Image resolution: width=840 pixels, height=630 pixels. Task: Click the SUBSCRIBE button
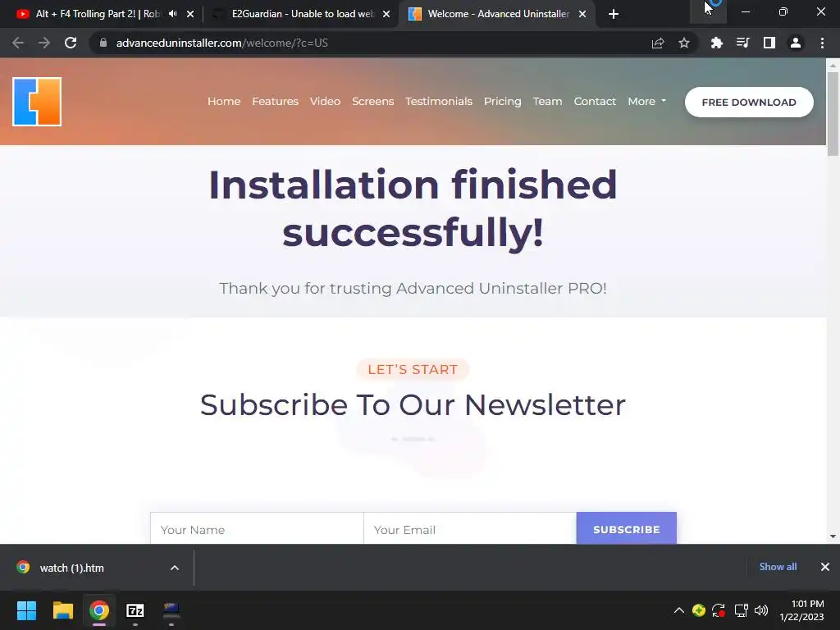point(626,529)
